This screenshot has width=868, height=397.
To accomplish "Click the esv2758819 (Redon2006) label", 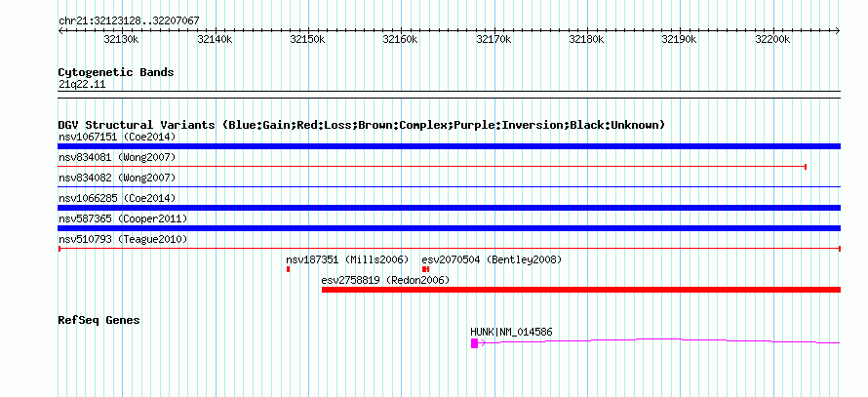I will coord(385,280).
